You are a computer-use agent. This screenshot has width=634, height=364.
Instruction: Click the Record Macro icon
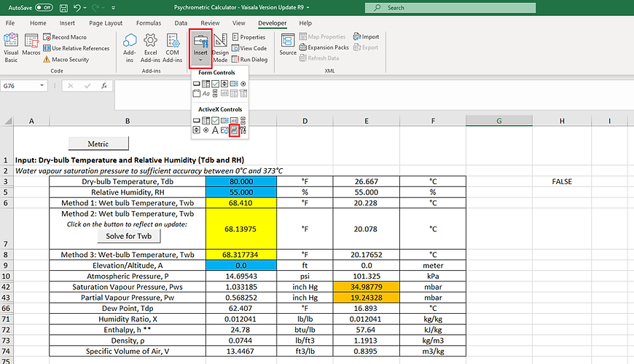click(47, 36)
